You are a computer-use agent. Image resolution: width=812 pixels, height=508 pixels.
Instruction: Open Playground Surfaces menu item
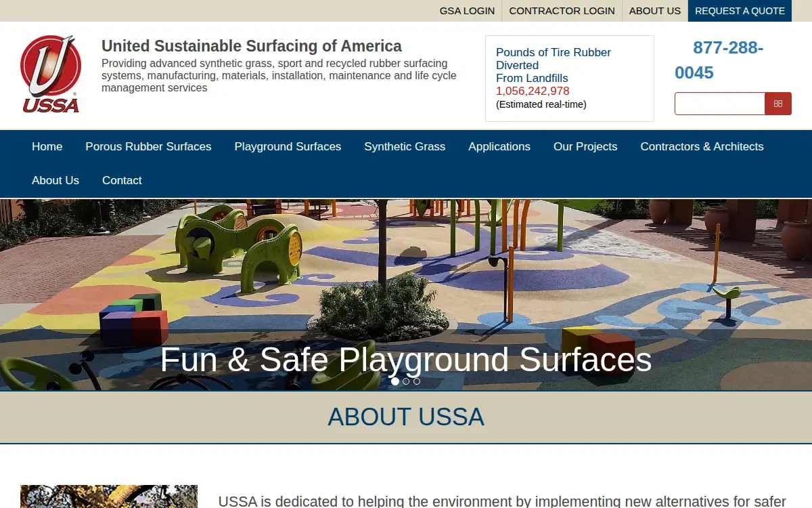(x=288, y=147)
